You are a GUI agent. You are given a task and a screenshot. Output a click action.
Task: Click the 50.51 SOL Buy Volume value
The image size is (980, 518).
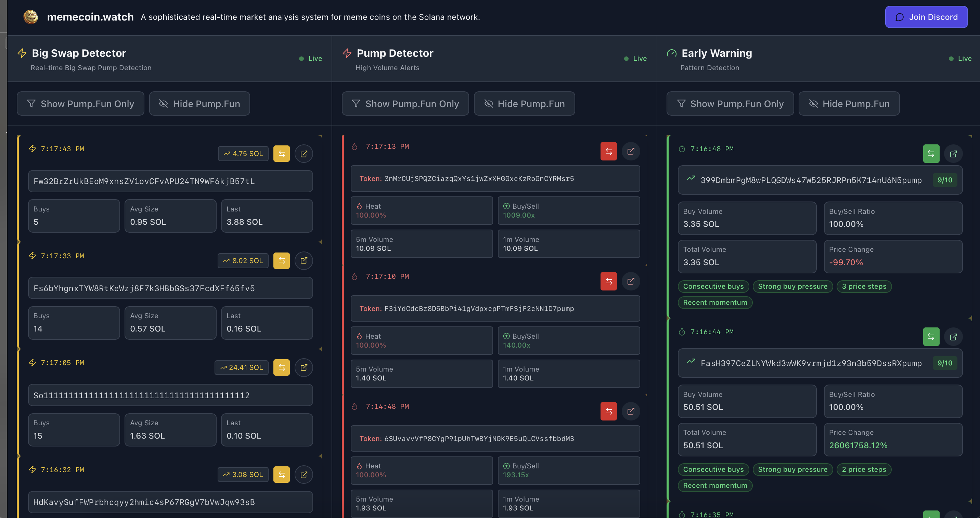[702, 407]
